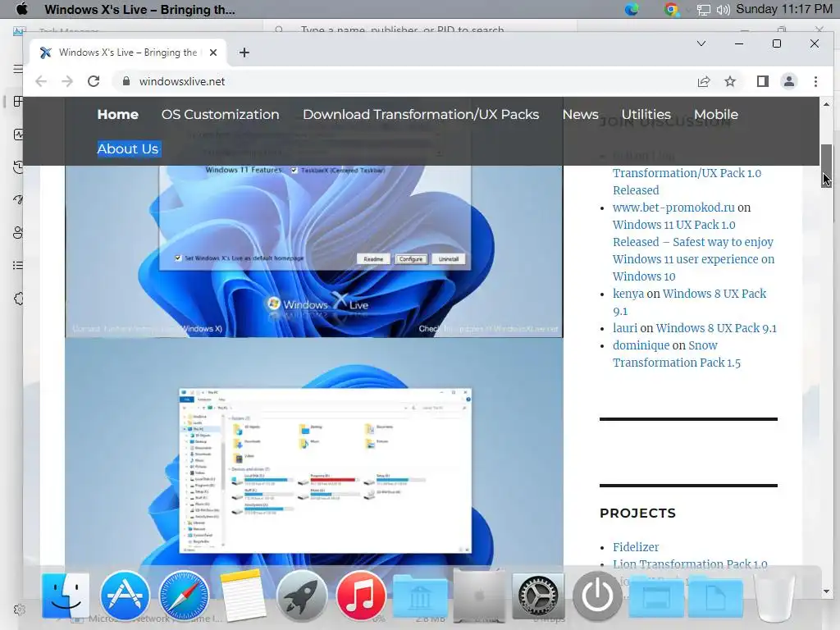Bookmark this tab with star icon

[729, 81]
